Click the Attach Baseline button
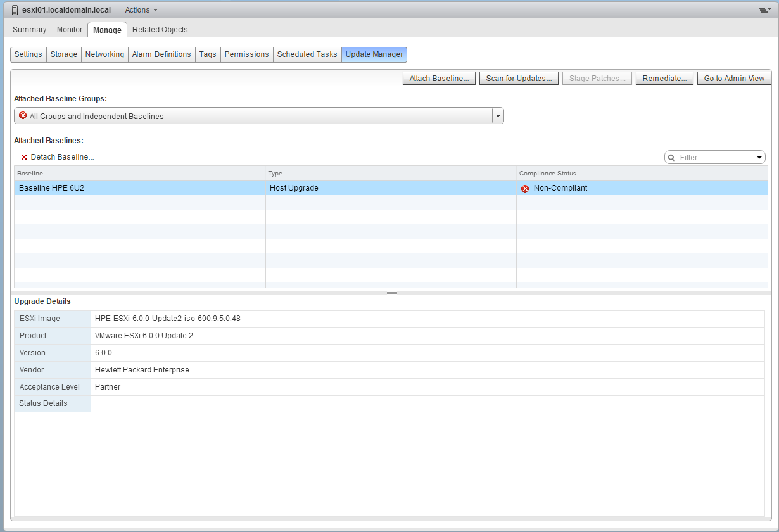Viewport: 779px width, 532px height. (x=438, y=78)
